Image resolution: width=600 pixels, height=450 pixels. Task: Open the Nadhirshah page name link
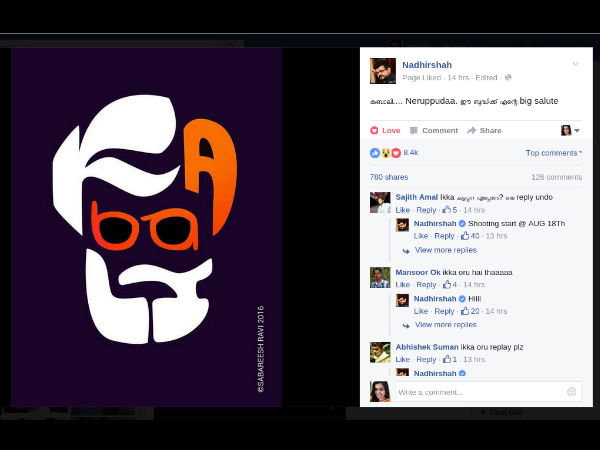(x=427, y=64)
